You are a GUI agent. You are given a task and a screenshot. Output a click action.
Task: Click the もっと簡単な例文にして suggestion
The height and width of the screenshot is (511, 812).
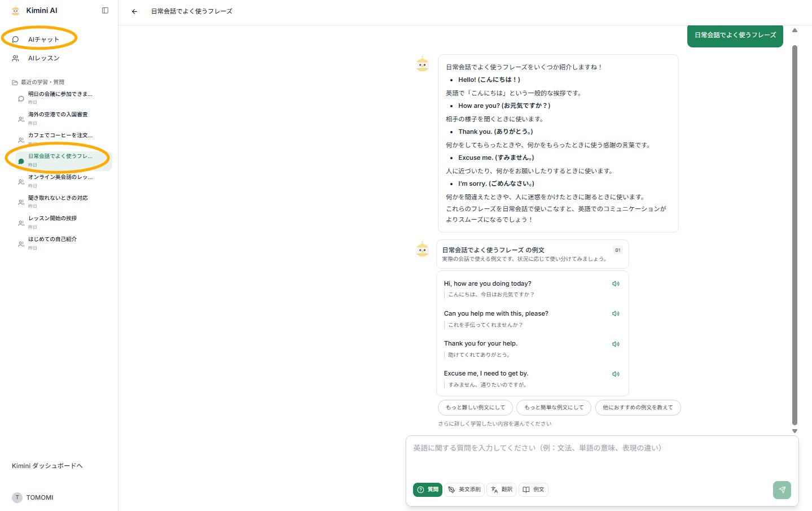click(554, 408)
